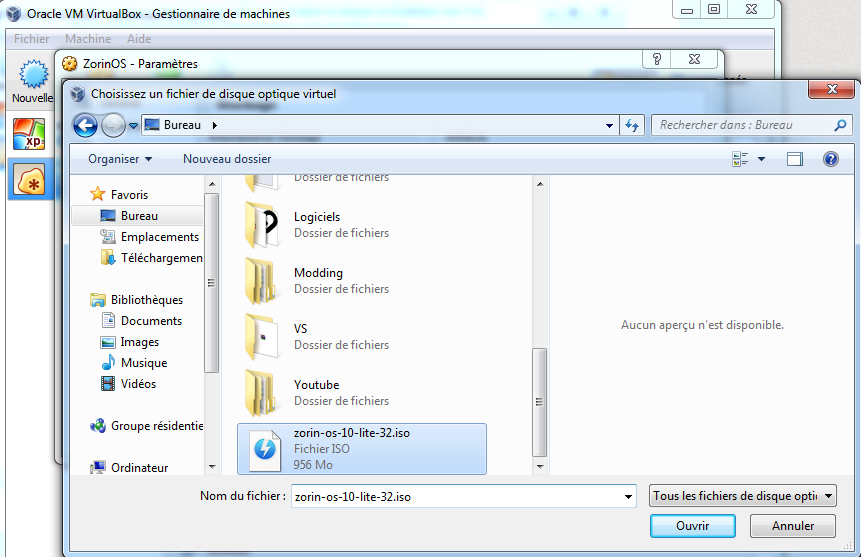Viewport: 861px width, 557px height.
Task: Click navigation pane scrollbar up arrow
Action: click(212, 184)
